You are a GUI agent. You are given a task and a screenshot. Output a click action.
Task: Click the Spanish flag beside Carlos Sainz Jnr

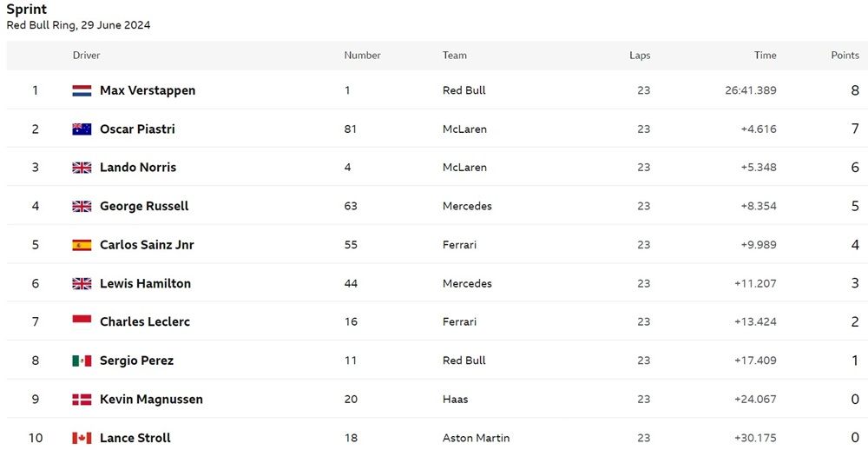tap(82, 245)
